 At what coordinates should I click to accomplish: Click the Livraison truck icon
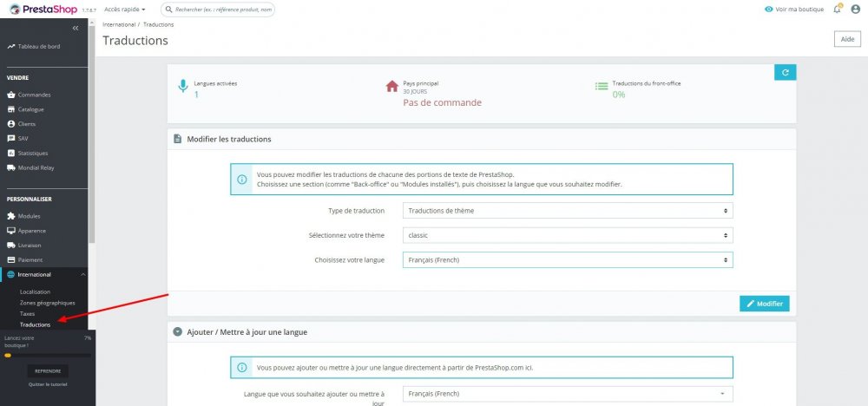pyautogui.click(x=11, y=245)
